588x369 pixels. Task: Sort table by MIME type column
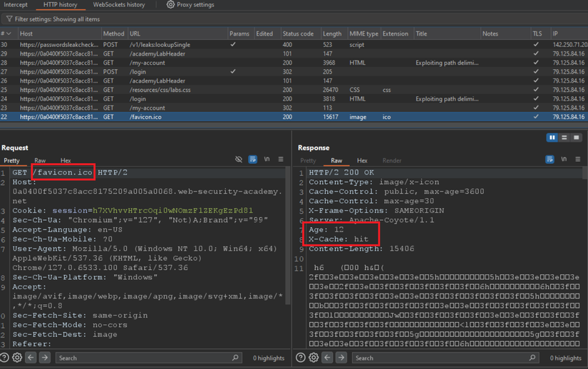(363, 33)
